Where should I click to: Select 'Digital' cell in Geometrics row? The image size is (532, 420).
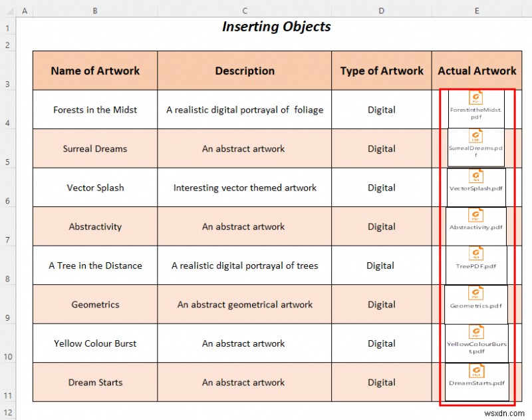click(x=381, y=304)
